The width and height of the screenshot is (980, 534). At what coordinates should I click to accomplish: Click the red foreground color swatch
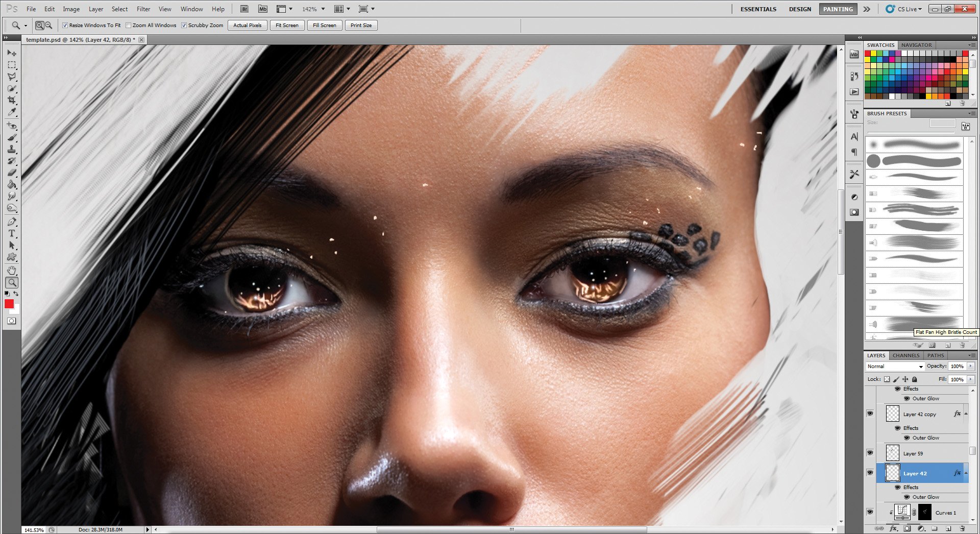pos(9,304)
